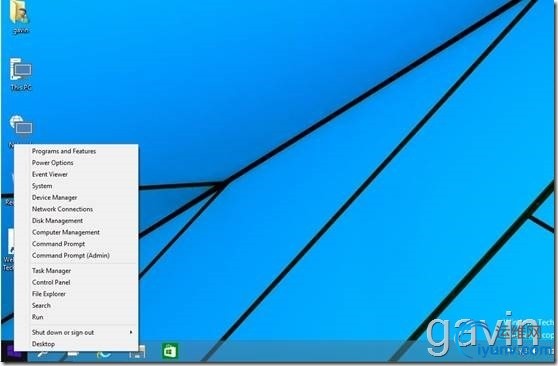Screen dimensions: 558x366
Task: Expand Shut down or sign out submenu
Action: (76, 333)
